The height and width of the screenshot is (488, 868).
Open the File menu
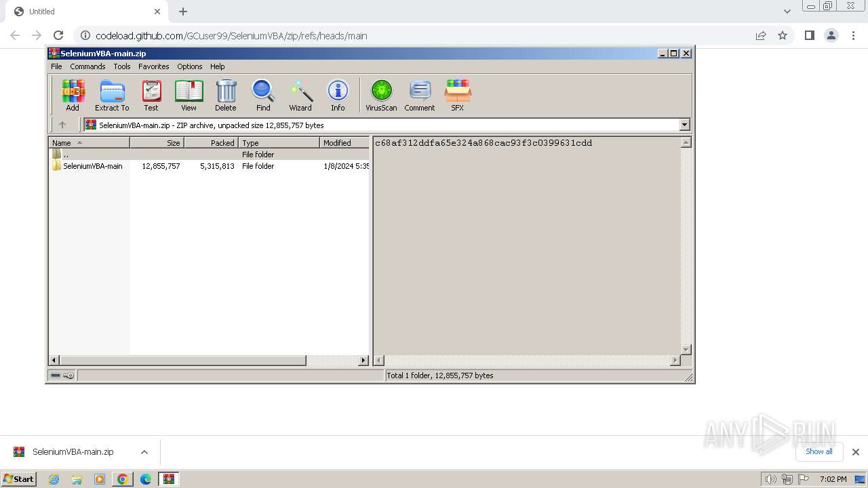56,66
